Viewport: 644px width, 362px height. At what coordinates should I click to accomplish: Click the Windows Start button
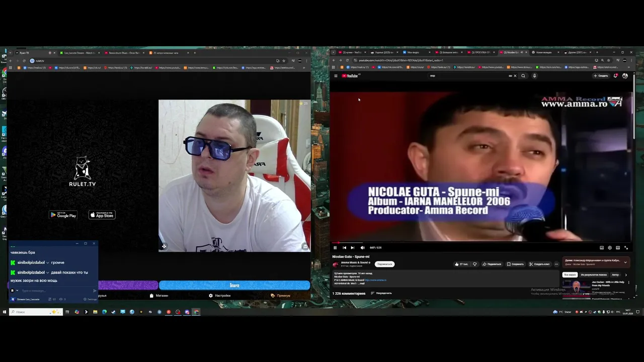pos(5,312)
